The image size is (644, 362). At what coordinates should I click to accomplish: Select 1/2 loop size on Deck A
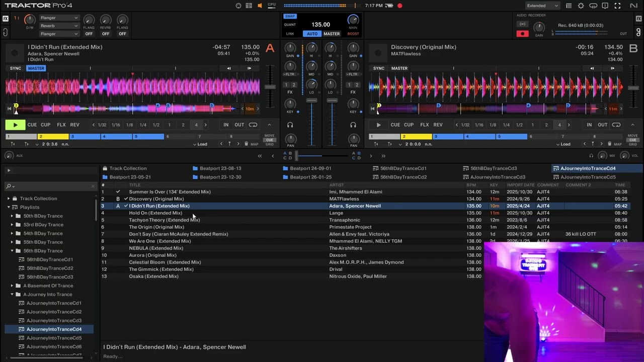pyautogui.click(x=156, y=125)
